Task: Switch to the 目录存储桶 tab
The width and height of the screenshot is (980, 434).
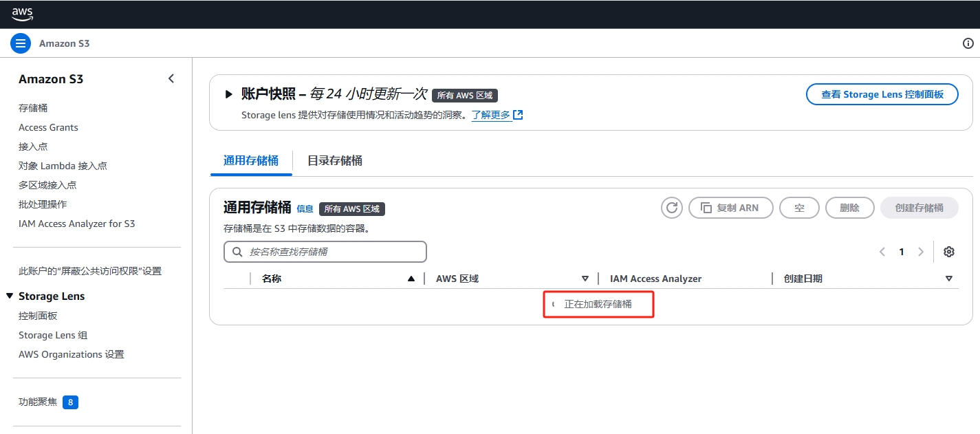Action: (x=335, y=160)
